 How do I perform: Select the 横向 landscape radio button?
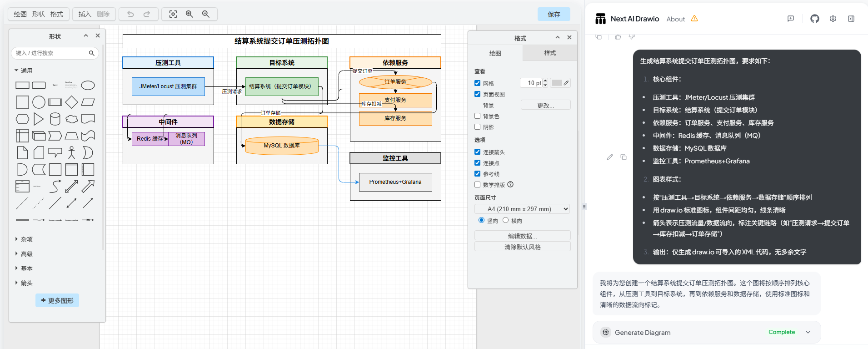click(505, 220)
